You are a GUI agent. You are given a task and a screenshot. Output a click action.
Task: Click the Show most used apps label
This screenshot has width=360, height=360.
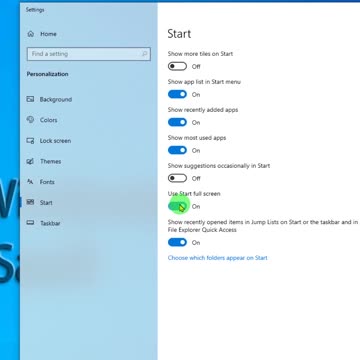(197, 138)
